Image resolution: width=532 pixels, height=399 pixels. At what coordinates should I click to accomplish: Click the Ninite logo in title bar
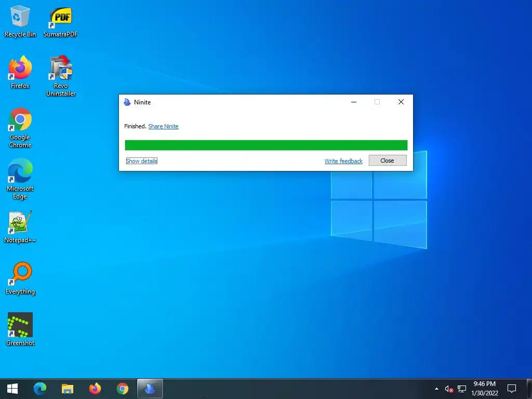pos(127,102)
